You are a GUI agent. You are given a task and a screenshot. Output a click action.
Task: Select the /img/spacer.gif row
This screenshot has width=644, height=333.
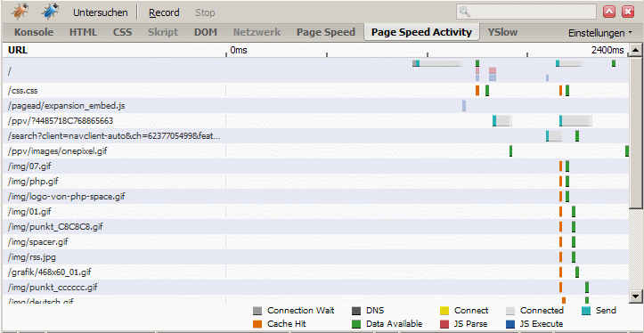pyautogui.click(x=315, y=242)
